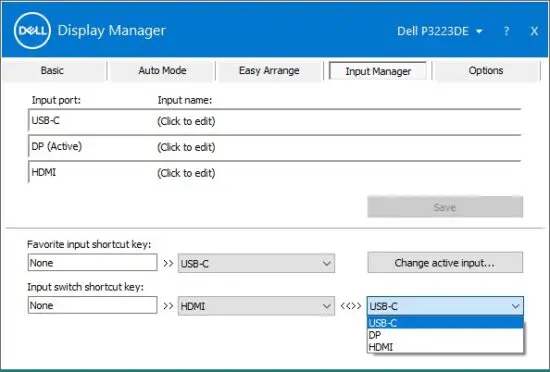Viewport: 550px width, 372px height.
Task: Open the Dell P3223DE monitor selector
Action: pos(440,31)
